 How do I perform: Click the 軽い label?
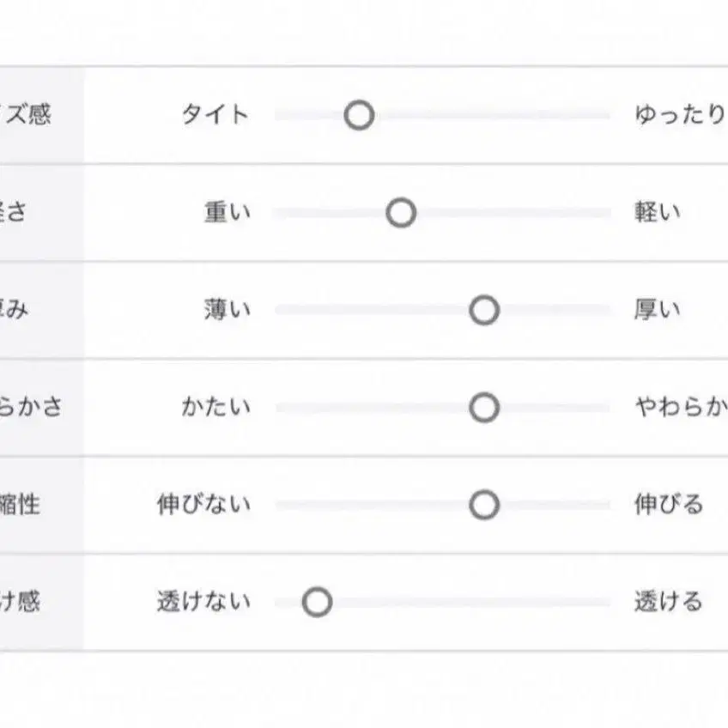point(657,212)
